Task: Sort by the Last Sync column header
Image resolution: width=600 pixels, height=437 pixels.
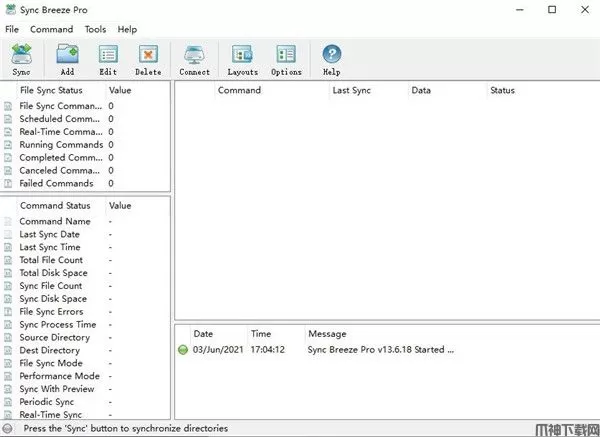Action: [353, 90]
